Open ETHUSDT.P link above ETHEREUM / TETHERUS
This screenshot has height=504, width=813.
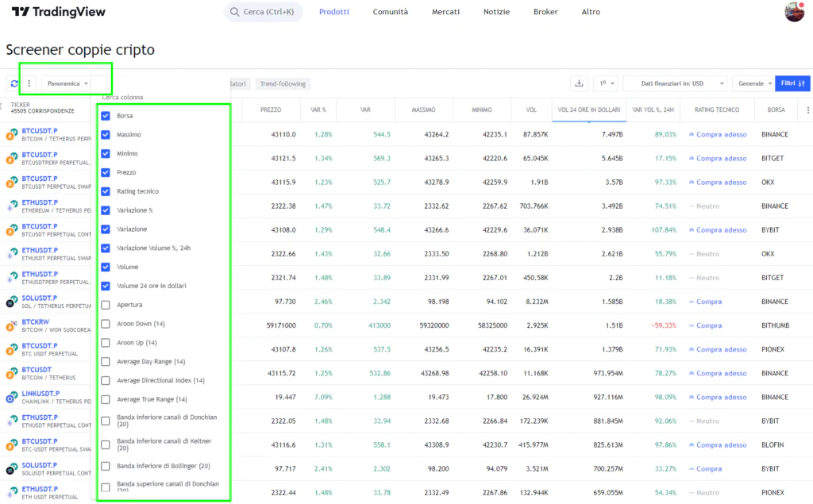coord(40,202)
